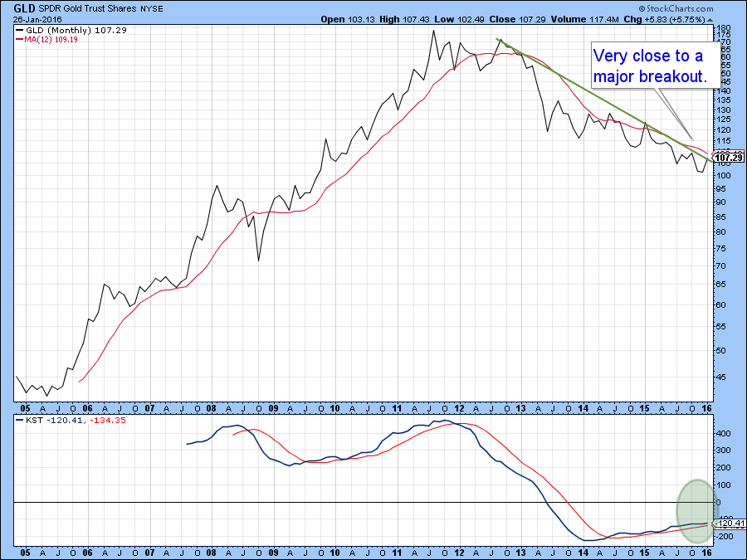Click the 'KST -120.41' legend text
Image resolution: width=747 pixels, height=560 pixels.
pos(54,421)
